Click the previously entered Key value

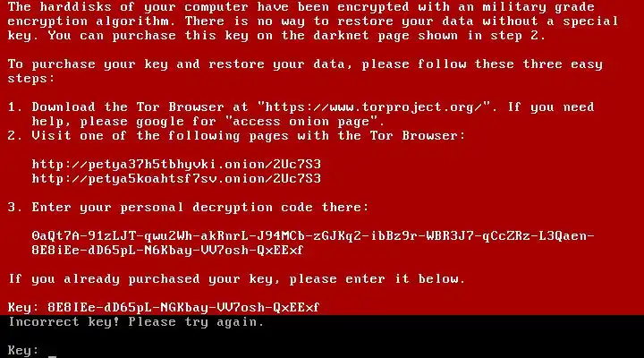pyautogui.click(x=183, y=308)
